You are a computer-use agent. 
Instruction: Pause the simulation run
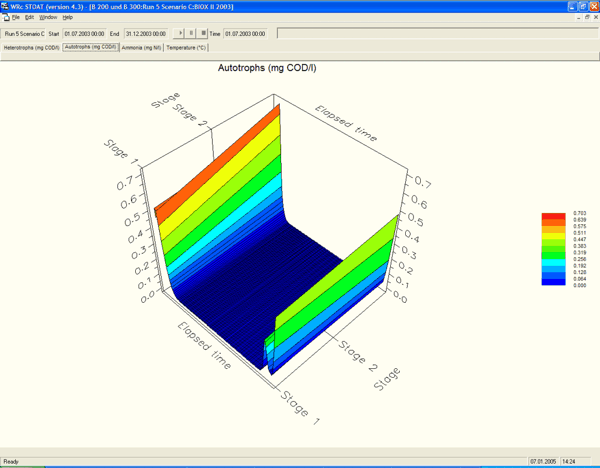[x=191, y=33]
